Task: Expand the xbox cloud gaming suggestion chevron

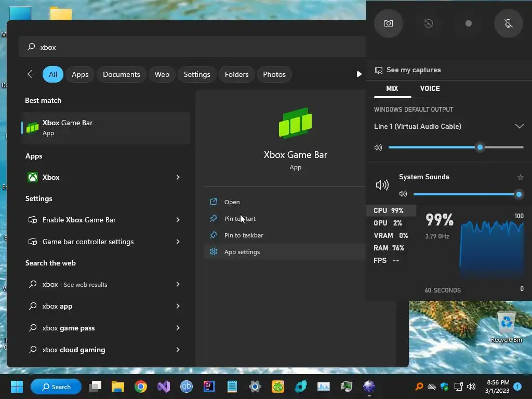Action: [x=178, y=350]
